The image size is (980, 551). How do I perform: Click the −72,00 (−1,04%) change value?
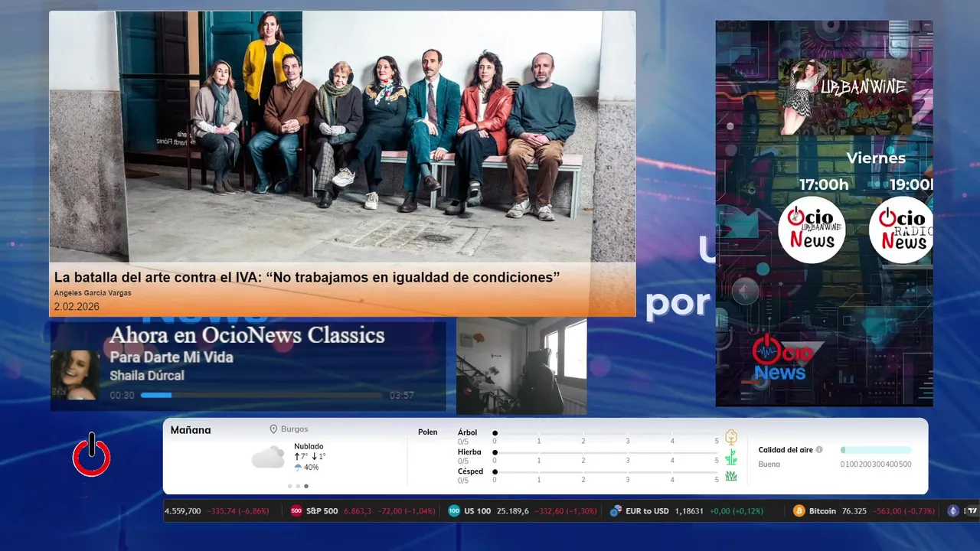[405, 511]
